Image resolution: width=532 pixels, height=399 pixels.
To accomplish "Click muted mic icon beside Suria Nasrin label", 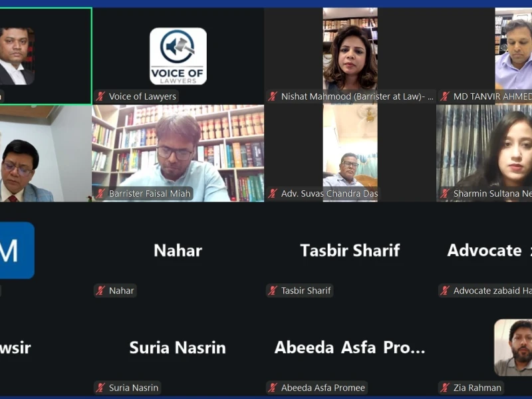I will tap(100, 388).
